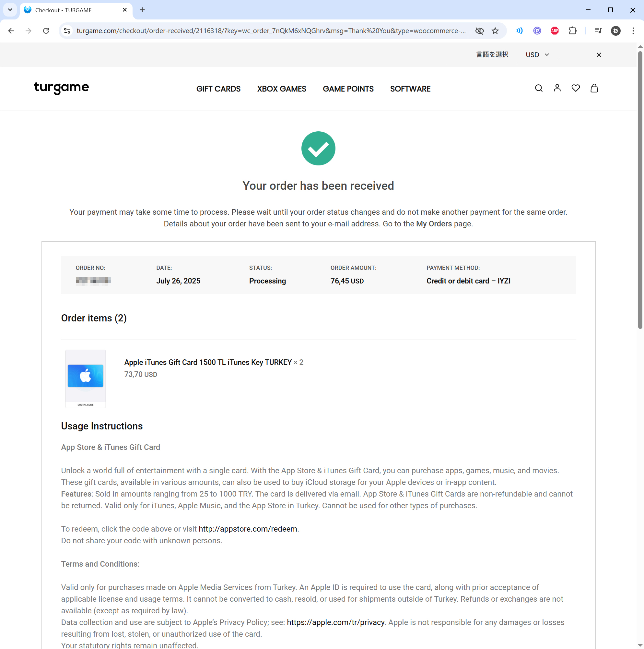
Task: Close the Checkout - TURGAME tab
Action: click(x=125, y=10)
